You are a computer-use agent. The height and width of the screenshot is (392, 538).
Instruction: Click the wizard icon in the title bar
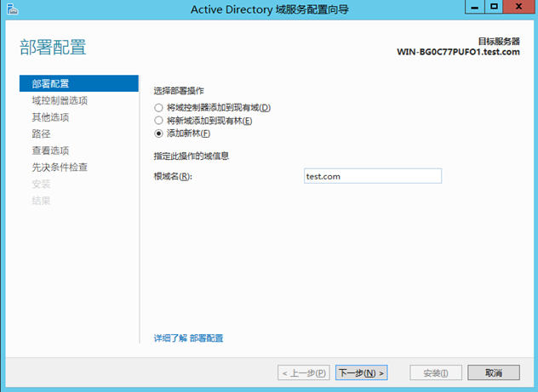click(x=13, y=9)
